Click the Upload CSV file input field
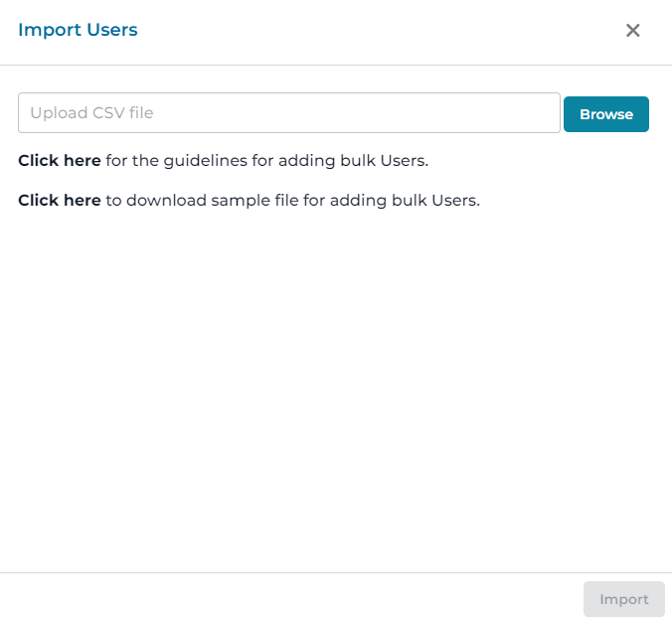This screenshot has height=623, width=672. (289, 112)
